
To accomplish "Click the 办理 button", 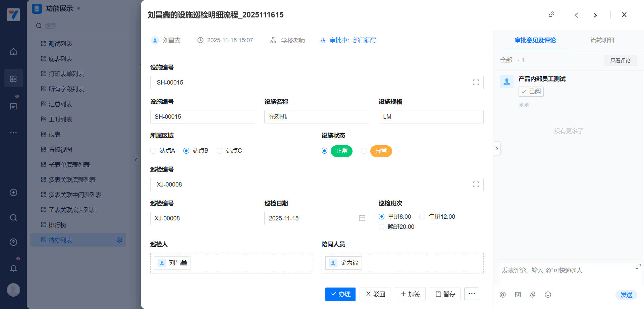I will pyautogui.click(x=340, y=294).
